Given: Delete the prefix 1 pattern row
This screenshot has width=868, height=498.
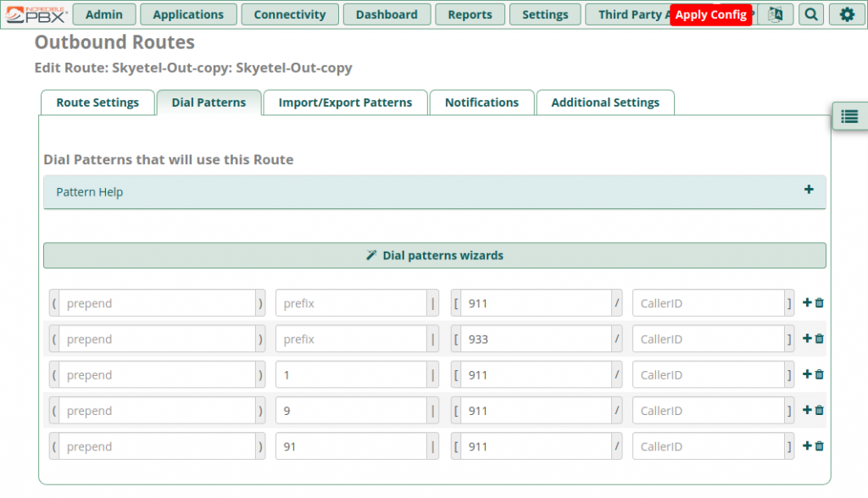Looking at the screenshot, I should click(820, 374).
